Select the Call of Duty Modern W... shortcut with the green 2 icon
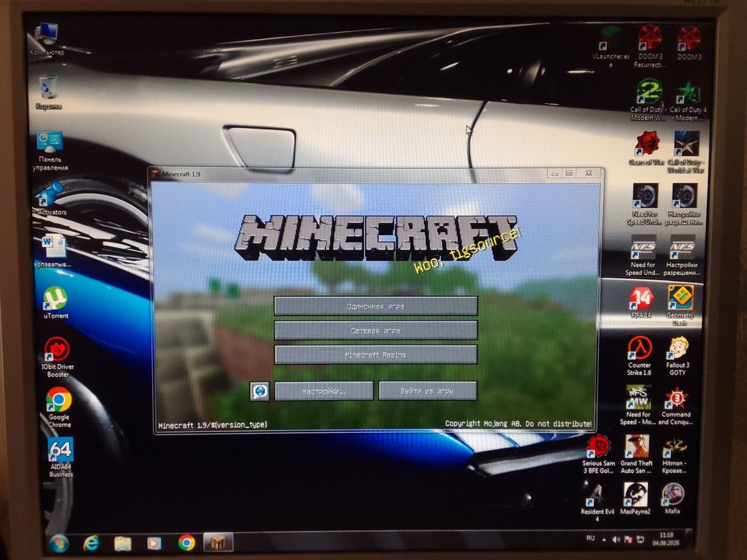This screenshot has height=560, width=747. (x=648, y=101)
